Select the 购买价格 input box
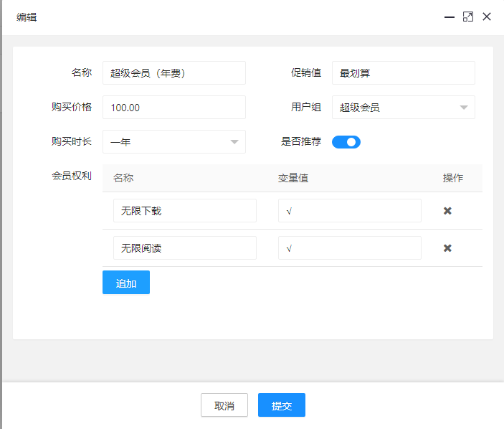The width and height of the screenshot is (504, 429). click(173, 108)
